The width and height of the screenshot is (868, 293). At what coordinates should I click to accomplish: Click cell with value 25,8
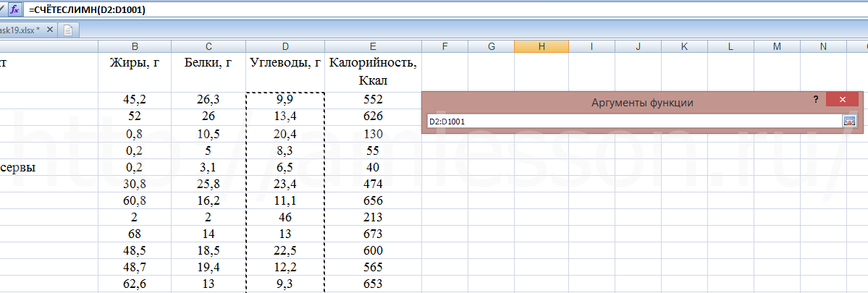pyautogui.click(x=208, y=184)
